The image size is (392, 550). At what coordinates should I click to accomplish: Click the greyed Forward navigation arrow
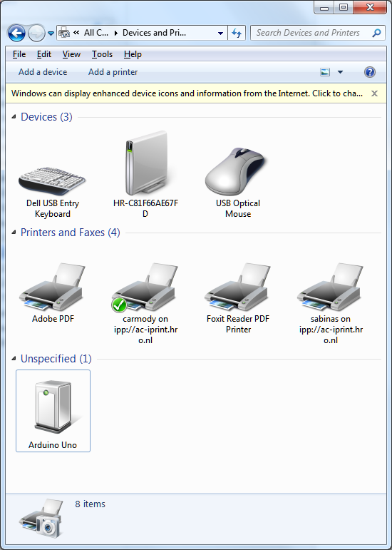[x=36, y=34]
